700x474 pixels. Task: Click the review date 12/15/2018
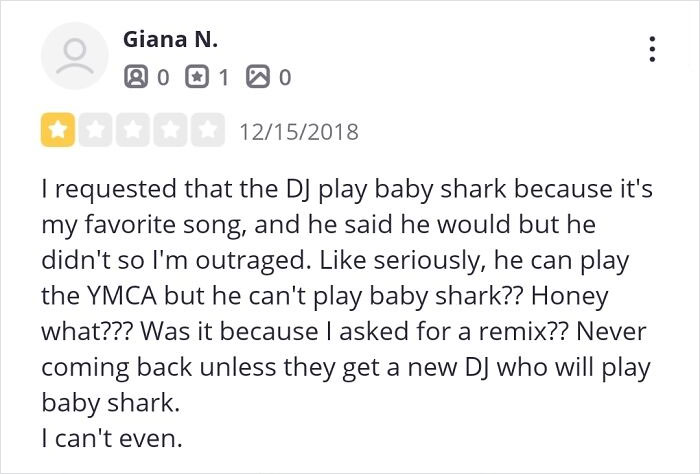click(x=297, y=132)
